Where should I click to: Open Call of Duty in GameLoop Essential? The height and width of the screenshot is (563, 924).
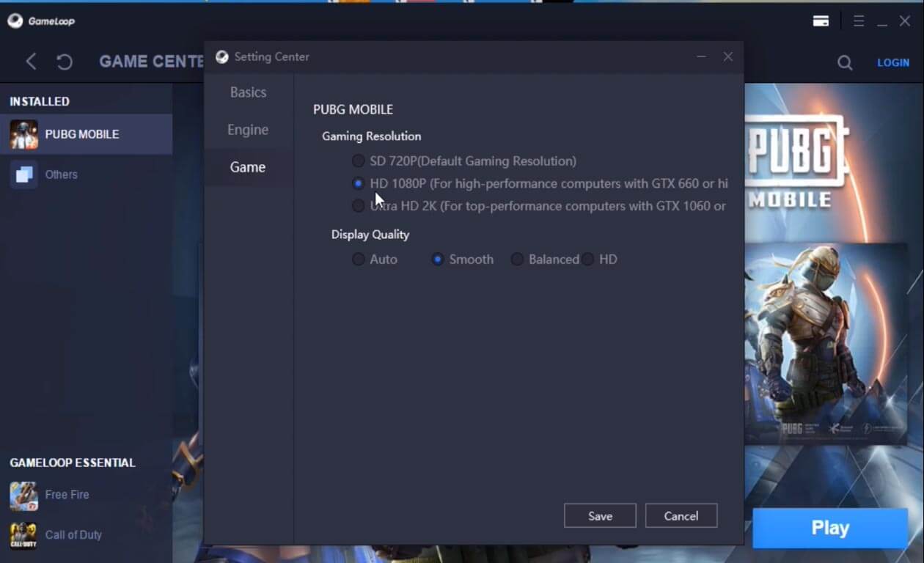pyautogui.click(x=86, y=536)
